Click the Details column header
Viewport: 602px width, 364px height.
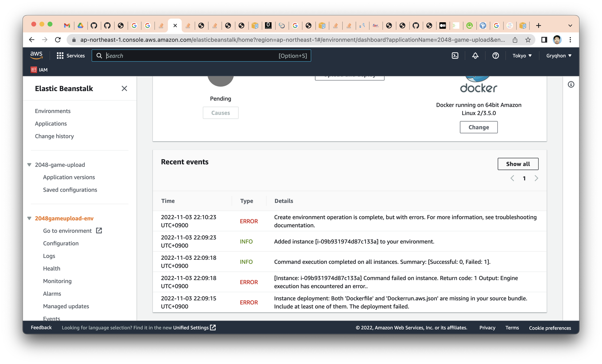(284, 201)
